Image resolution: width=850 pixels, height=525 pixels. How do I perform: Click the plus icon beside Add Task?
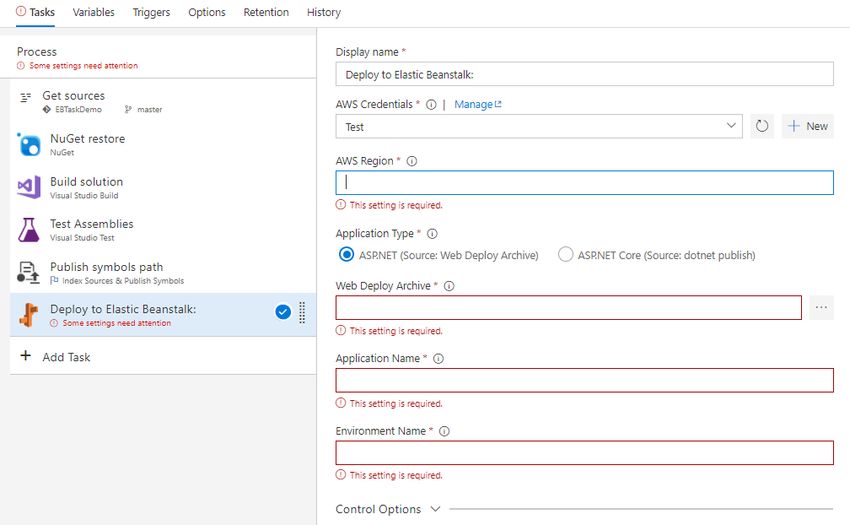(x=25, y=355)
